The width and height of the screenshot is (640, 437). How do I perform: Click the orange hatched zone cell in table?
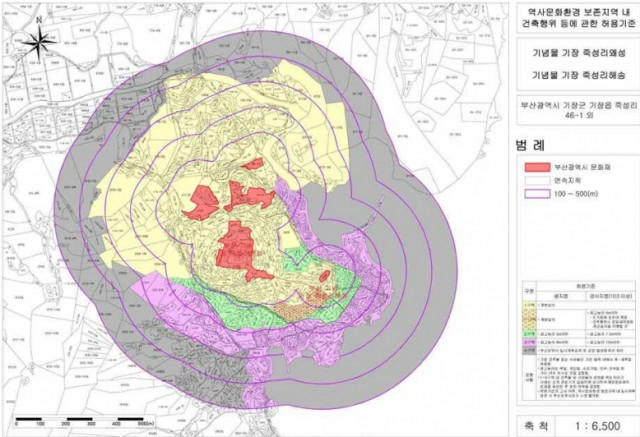tap(529, 319)
